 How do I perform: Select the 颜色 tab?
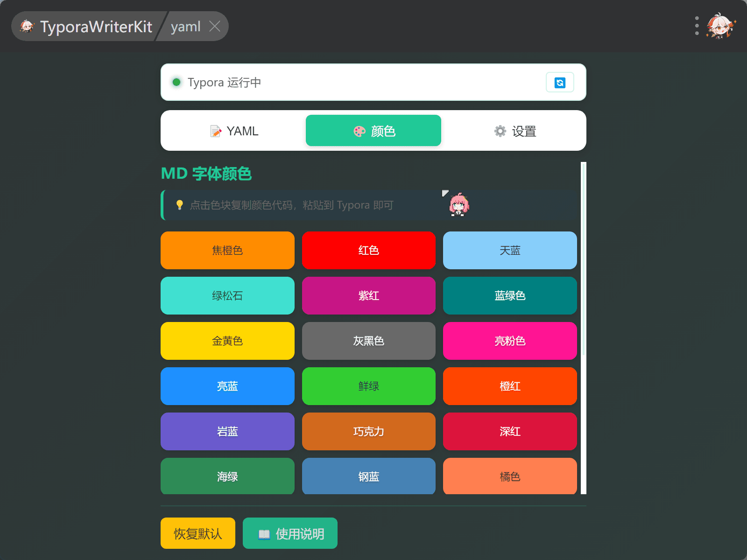pos(373,131)
